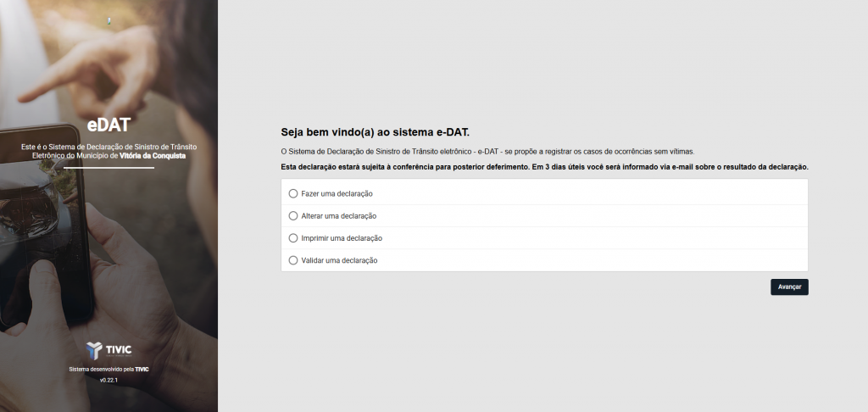
Task: Click the bold notice about "3 dias úteis"
Action: click(x=544, y=167)
